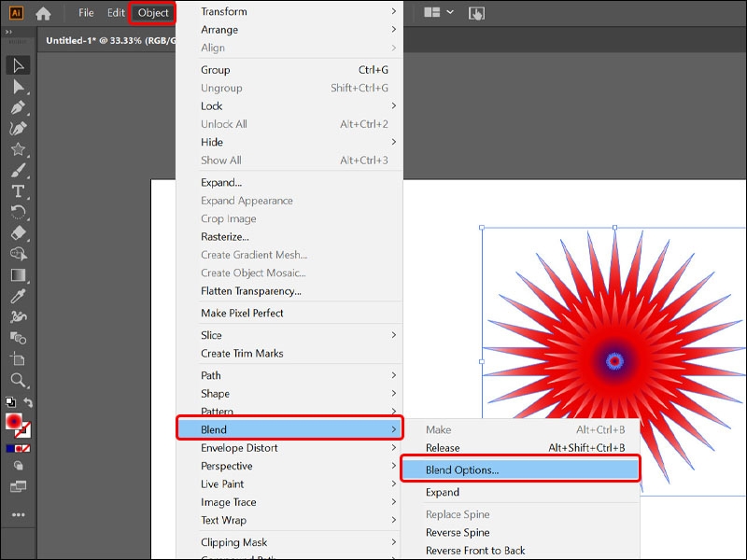Open Edit Toolbar three dots
Viewport: 747px width, 560px height.
point(18,515)
